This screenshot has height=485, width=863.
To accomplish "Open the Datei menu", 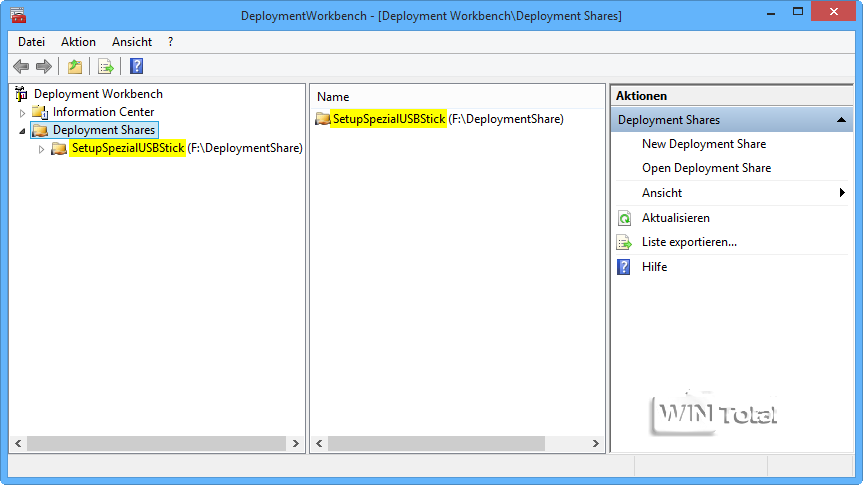I will tap(31, 42).
